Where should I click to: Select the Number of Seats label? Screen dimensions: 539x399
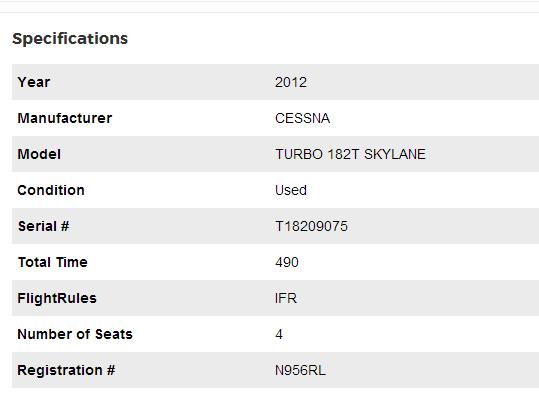pos(75,334)
